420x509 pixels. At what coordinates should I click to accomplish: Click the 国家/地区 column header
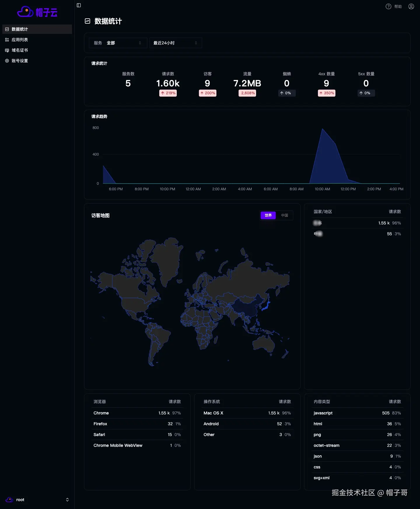(x=323, y=212)
